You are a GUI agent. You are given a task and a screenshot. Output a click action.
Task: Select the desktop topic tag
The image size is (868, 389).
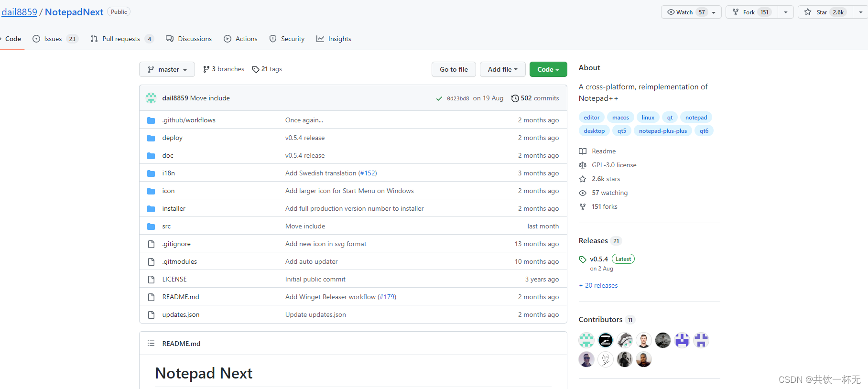coord(594,131)
